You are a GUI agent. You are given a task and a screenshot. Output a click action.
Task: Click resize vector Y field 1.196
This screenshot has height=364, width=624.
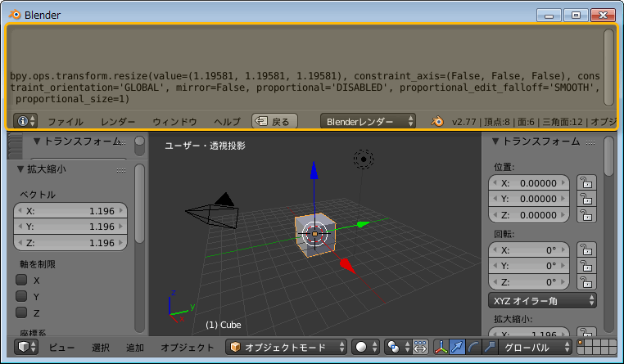(70, 227)
